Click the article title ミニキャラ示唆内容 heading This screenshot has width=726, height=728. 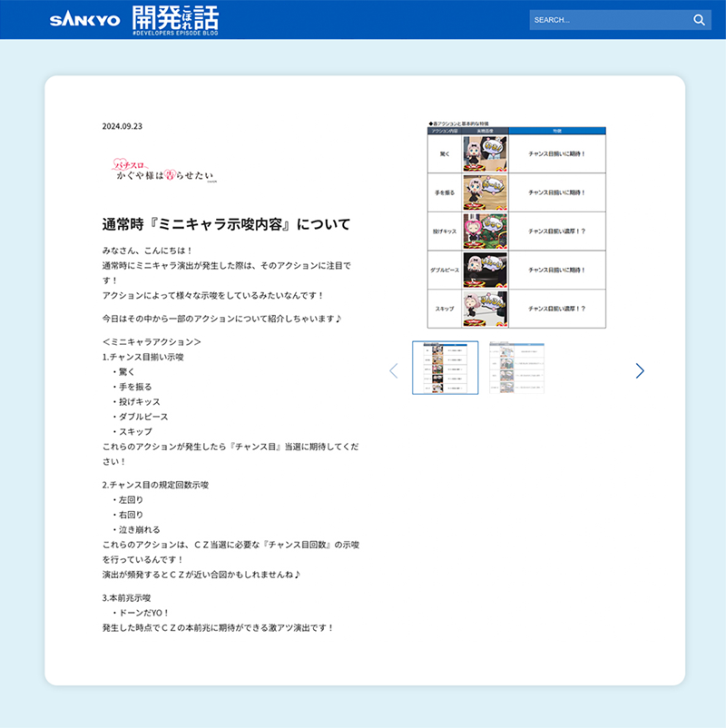click(x=226, y=224)
